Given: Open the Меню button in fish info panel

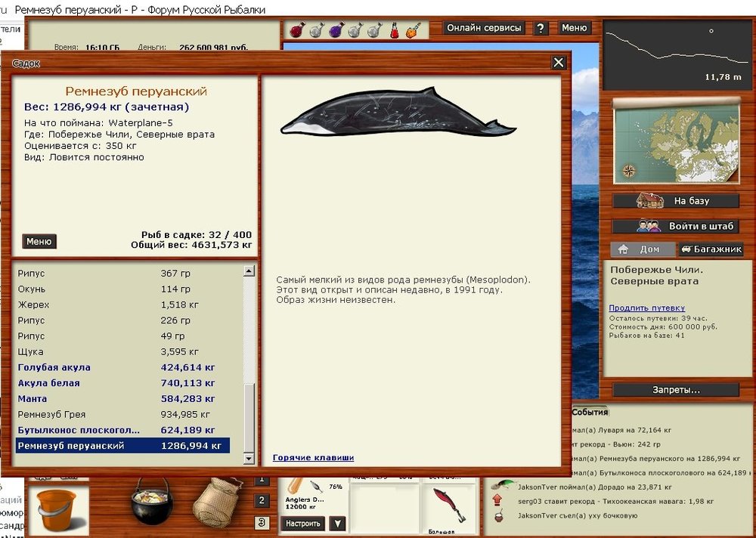Looking at the screenshot, I should 39,242.
